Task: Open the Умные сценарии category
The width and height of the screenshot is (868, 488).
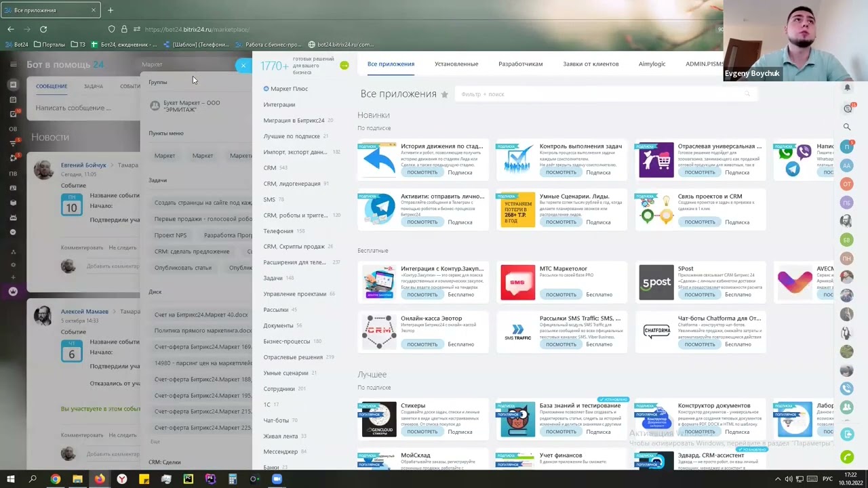Action: click(285, 373)
